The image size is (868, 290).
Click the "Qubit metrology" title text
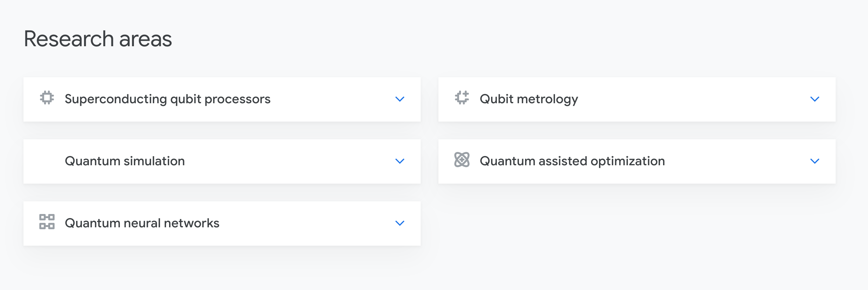click(529, 99)
